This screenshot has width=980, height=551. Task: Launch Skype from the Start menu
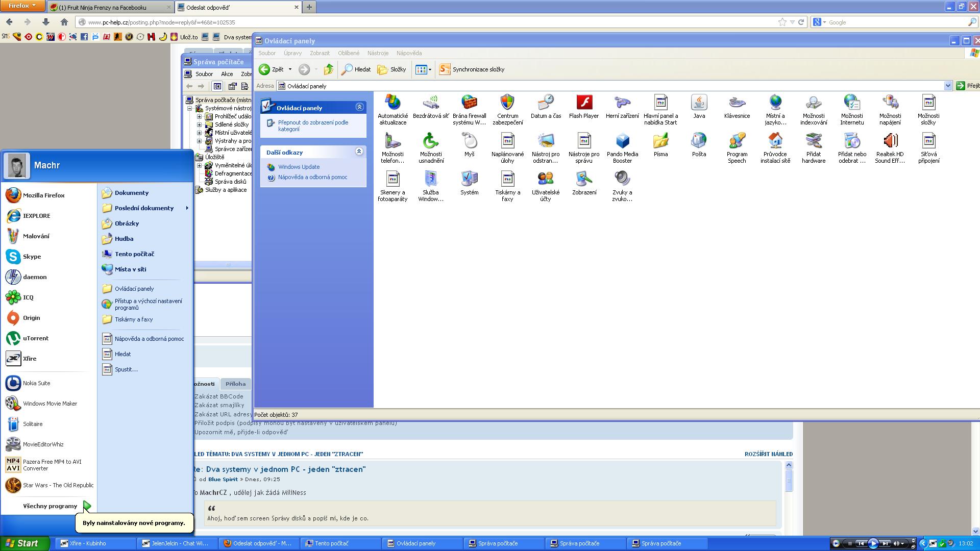point(31,257)
